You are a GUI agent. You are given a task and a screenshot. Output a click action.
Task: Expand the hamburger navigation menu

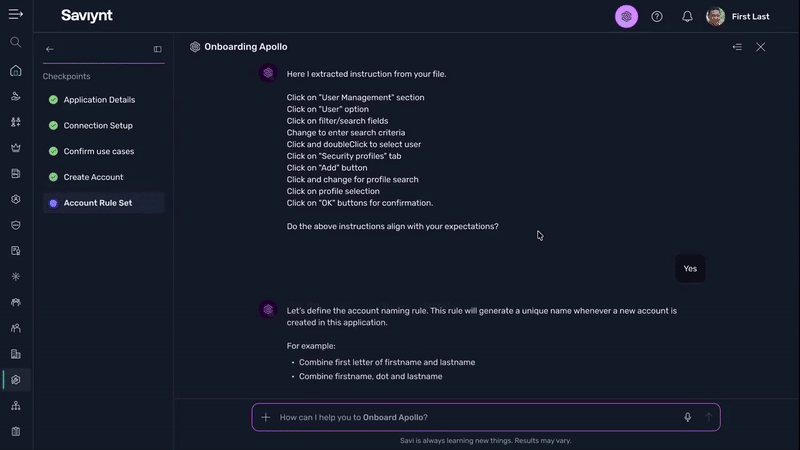(x=15, y=15)
